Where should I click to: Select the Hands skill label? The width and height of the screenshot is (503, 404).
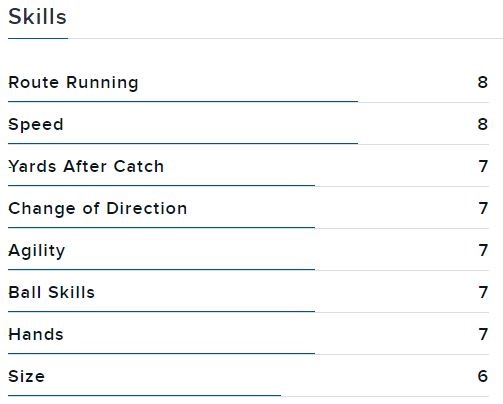coord(36,334)
